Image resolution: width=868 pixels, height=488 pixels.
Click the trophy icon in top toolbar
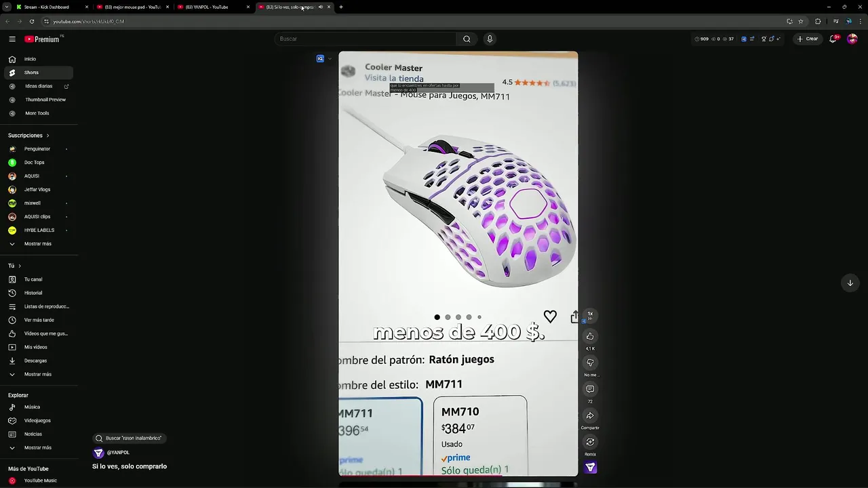click(x=764, y=39)
